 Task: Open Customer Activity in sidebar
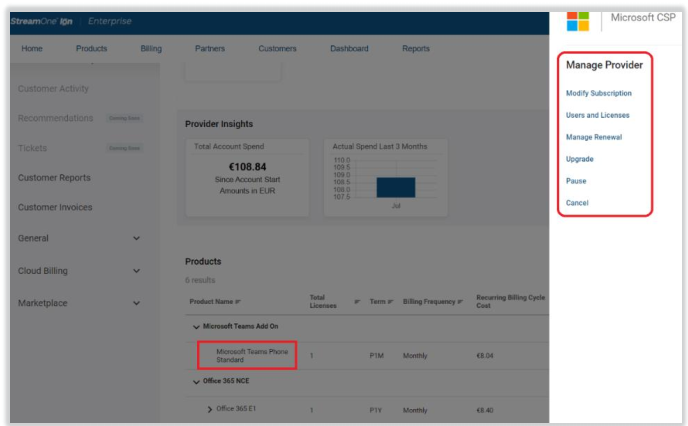(53, 89)
